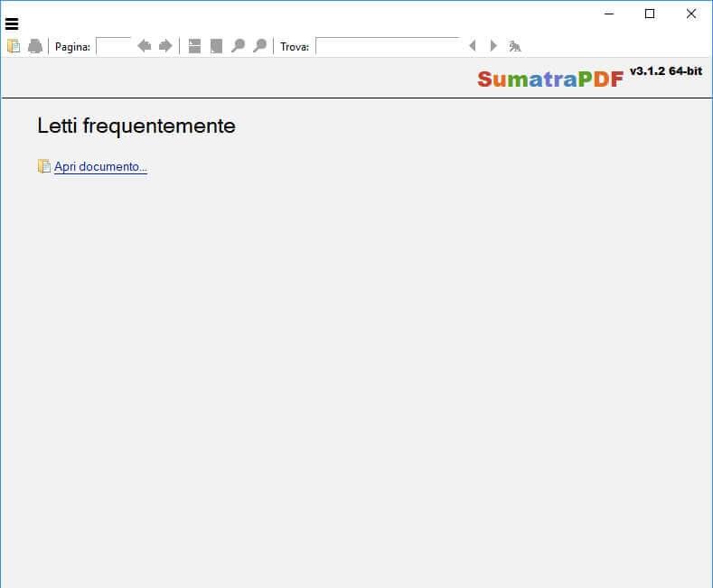The width and height of the screenshot is (713, 588).
Task: Click the print toolbar icon
Action: point(35,46)
